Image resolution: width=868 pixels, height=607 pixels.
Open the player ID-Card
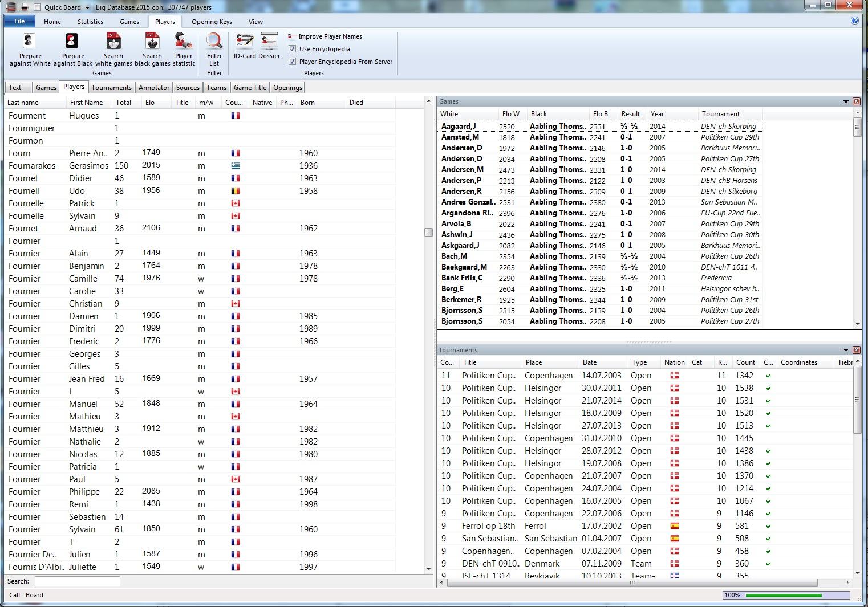(244, 42)
